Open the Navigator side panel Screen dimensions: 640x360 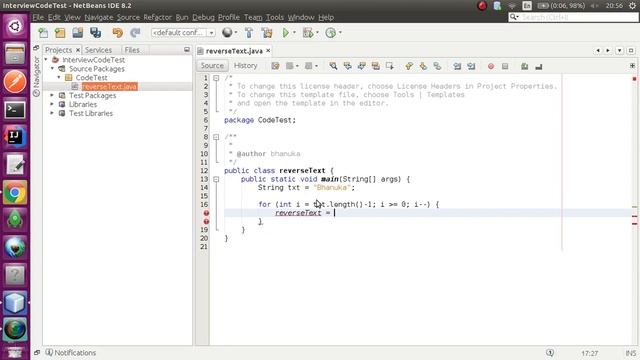tap(36, 76)
